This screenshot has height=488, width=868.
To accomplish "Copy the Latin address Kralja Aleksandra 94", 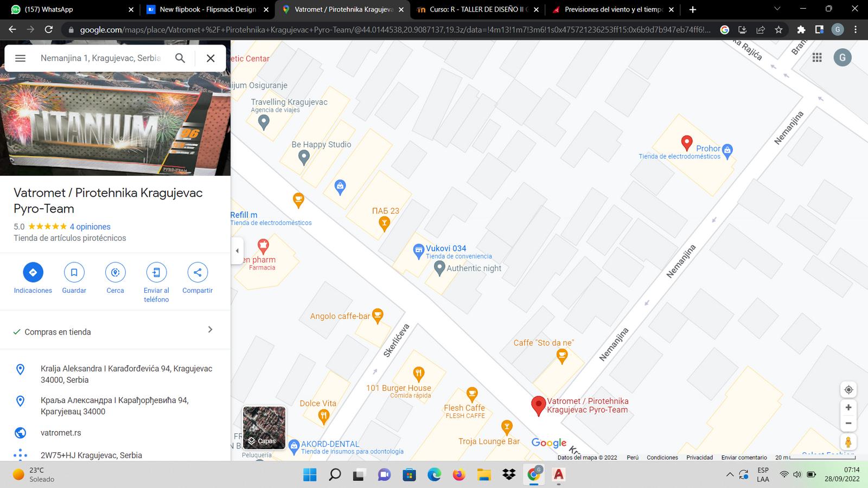I will pos(126,374).
